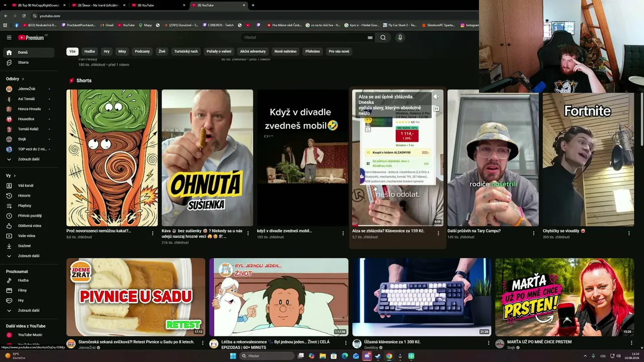This screenshot has height=362, width=644.
Task: Explore Filmy in Prozkoumat section
Action: [x=28, y=290]
